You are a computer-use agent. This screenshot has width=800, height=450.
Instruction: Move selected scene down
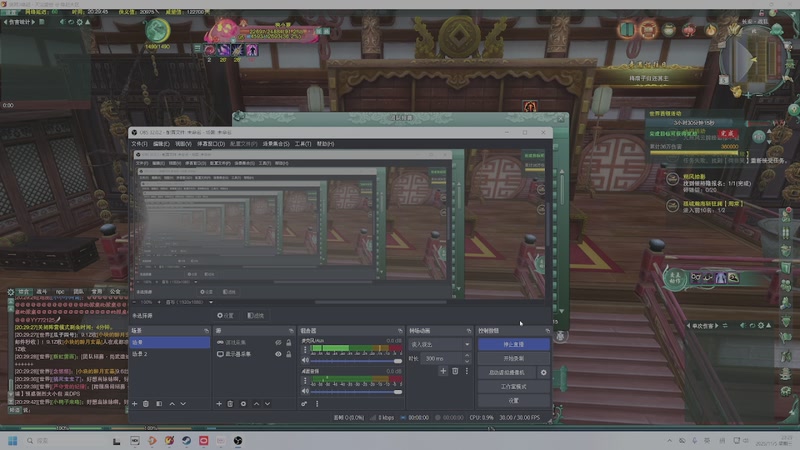point(183,404)
